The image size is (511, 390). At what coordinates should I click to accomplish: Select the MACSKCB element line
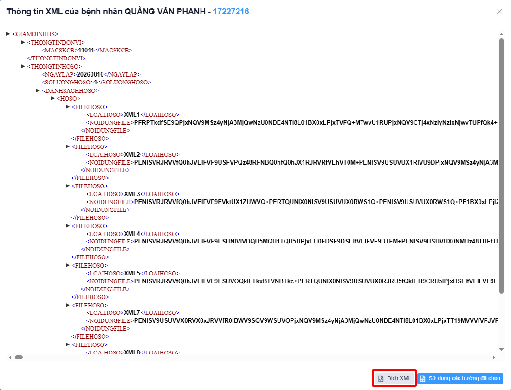(x=87, y=50)
